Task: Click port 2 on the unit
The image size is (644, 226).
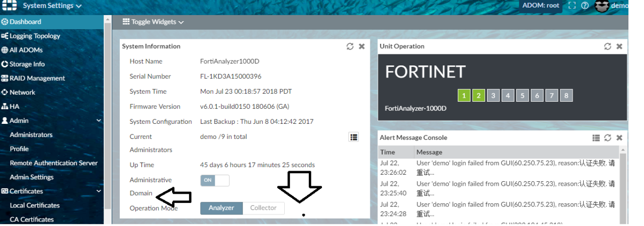Action: click(478, 96)
